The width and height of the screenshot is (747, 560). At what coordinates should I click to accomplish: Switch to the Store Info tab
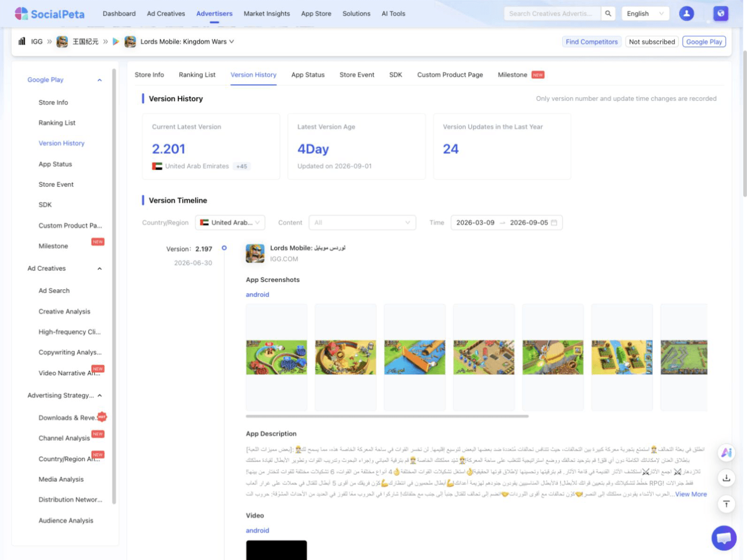point(149,75)
